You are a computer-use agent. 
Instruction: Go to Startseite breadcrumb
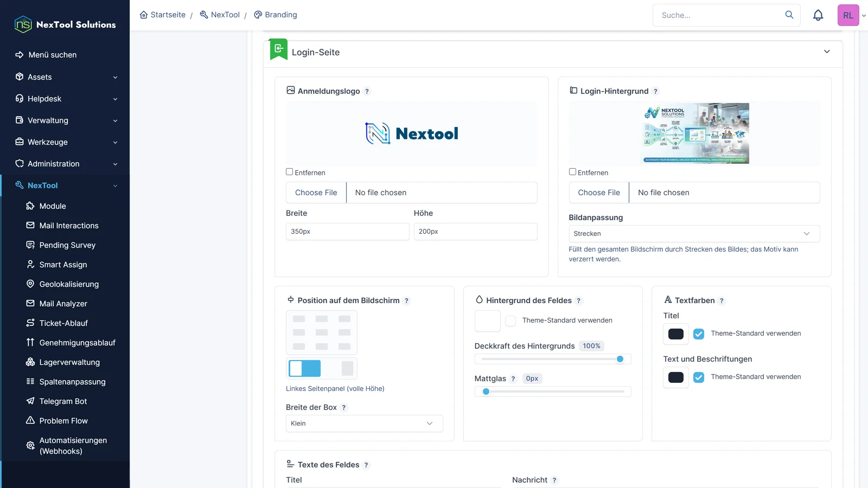(x=163, y=15)
